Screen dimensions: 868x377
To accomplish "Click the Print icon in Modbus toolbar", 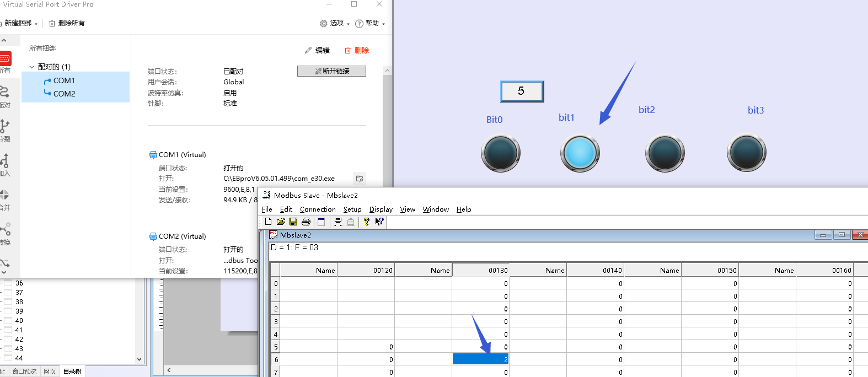I will (x=306, y=222).
